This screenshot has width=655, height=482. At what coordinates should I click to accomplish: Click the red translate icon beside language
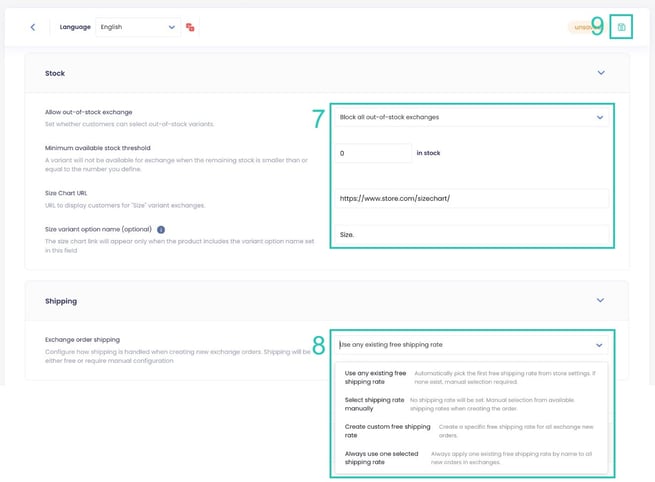point(190,27)
